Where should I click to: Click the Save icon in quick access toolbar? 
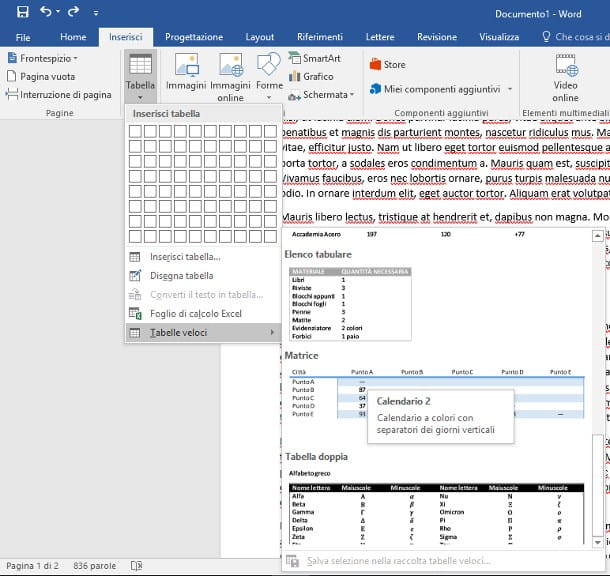coord(23,12)
